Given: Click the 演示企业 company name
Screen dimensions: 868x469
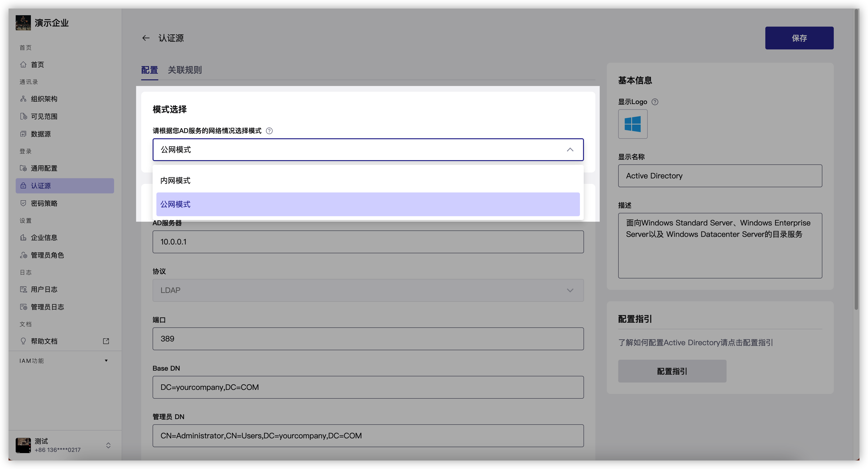Looking at the screenshot, I should tap(52, 23).
